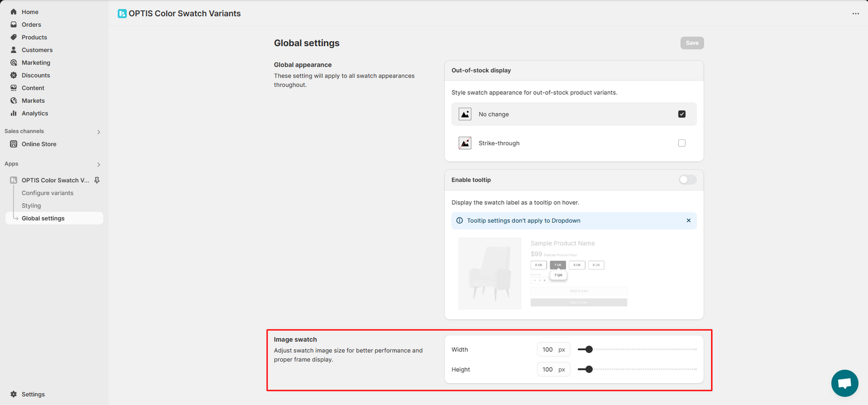
Task: Click the Content icon in the sidebar
Action: pos(14,88)
